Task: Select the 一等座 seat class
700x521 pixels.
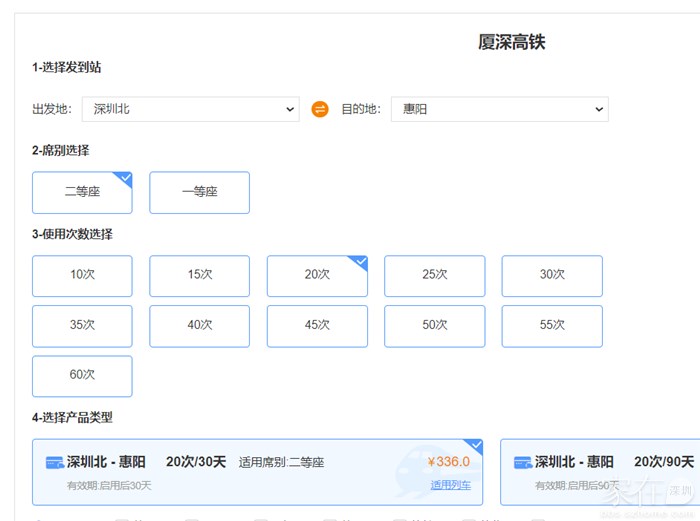Action: [199, 192]
